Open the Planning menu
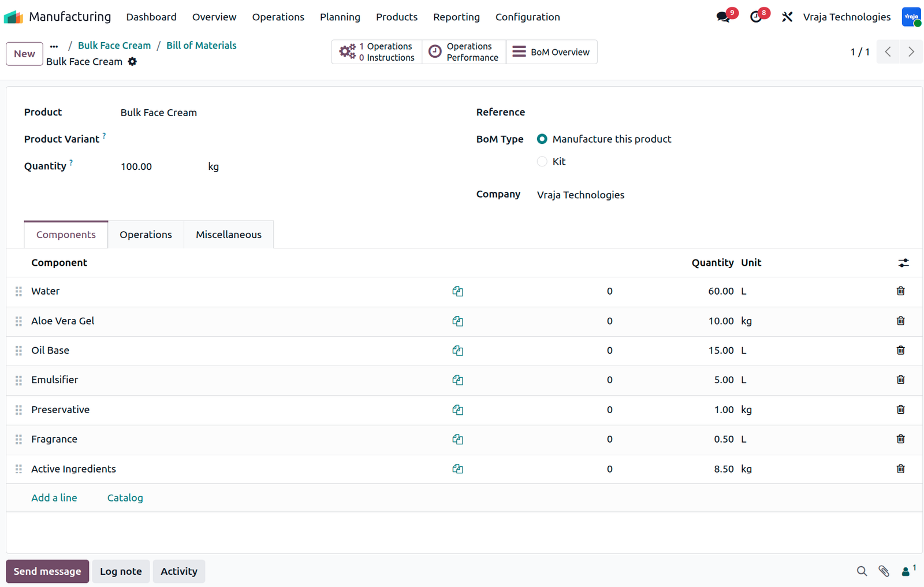The height and width of the screenshot is (587, 924). [340, 17]
